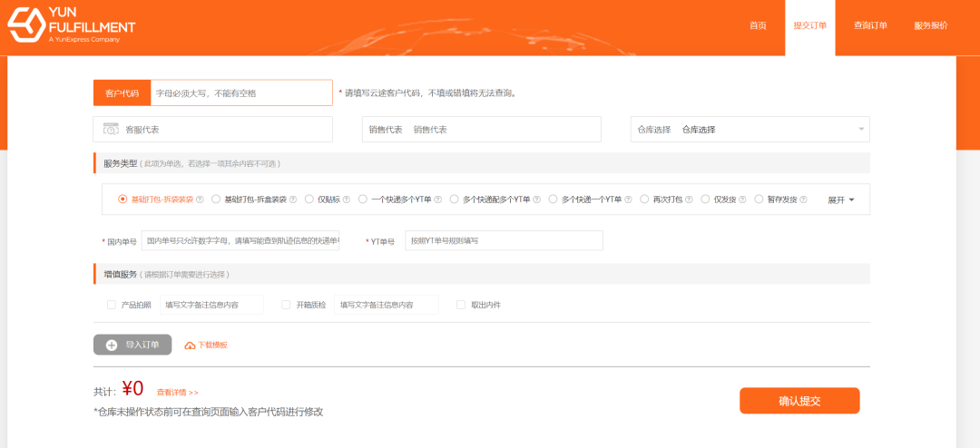Click the 导入订单 button
The width and height of the screenshot is (980, 448).
132,345
